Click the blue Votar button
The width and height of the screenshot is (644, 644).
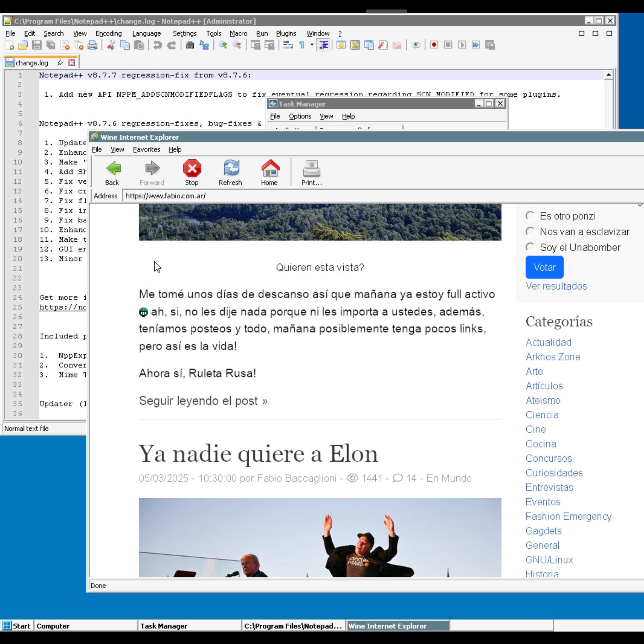(x=544, y=267)
